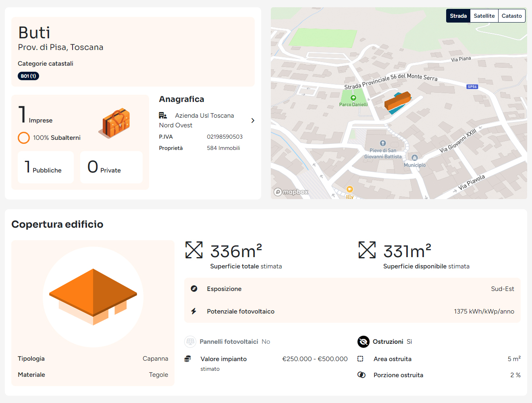Click the orange briefcase icon
This screenshot has height=403, width=532.
(x=116, y=123)
